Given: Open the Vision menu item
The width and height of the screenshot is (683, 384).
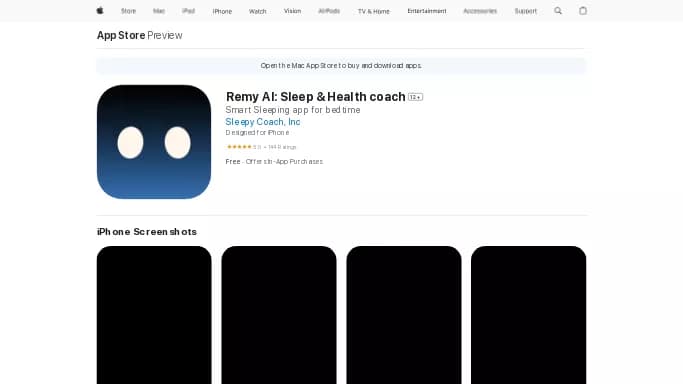Looking at the screenshot, I should tap(292, 11).
